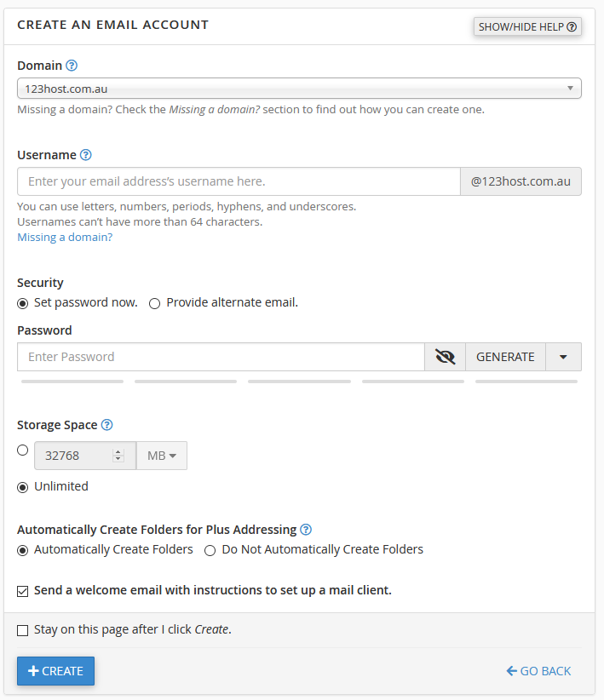Open Storage Space help icon
This screenshot has height=700, width=604.
[x=106, y=424]
